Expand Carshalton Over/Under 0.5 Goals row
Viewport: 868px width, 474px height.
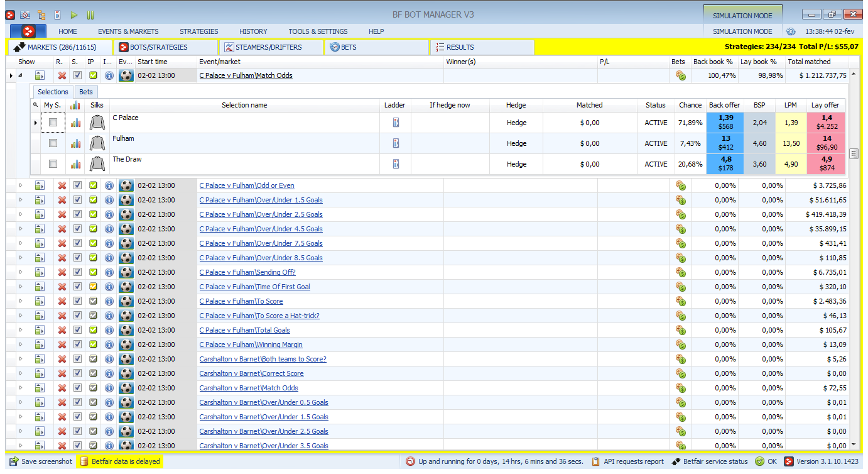(x=20, y=402)
